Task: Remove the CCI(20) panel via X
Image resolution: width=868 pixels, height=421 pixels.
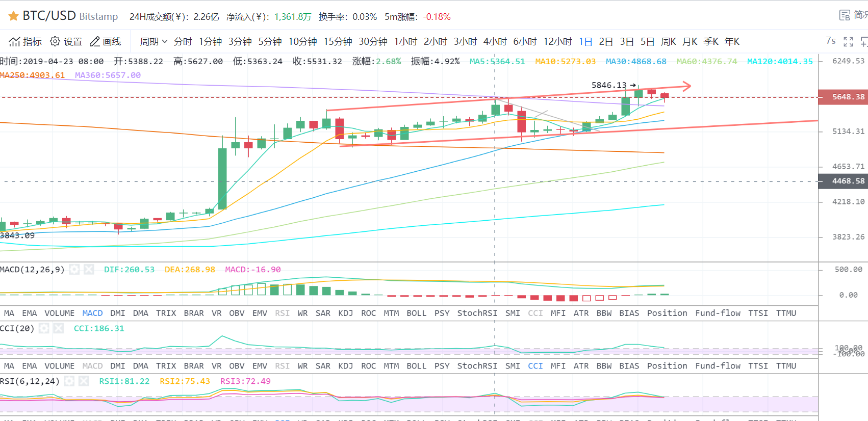Action: 59,328
